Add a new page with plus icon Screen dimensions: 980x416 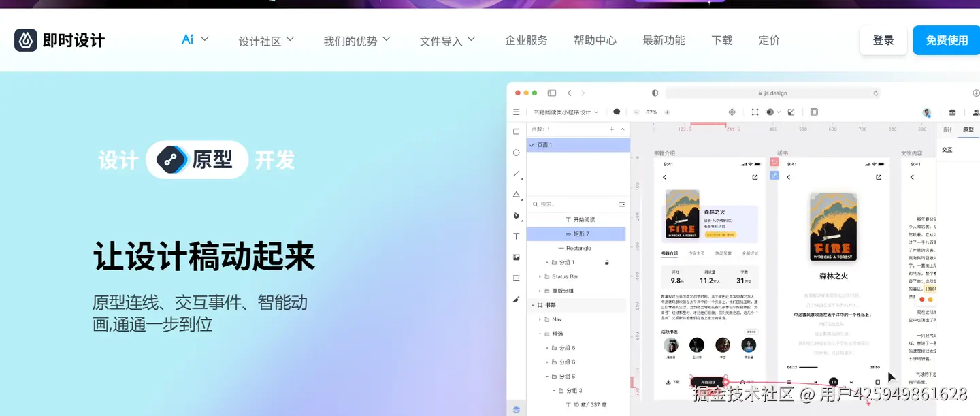point(612,129)
